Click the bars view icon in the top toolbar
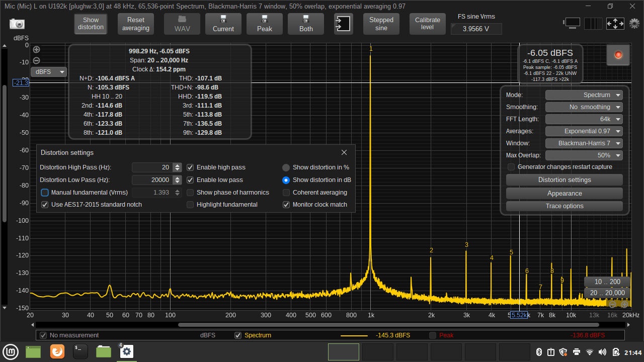Viewport: 644px width, 362px height. click(x=593, y=23)
